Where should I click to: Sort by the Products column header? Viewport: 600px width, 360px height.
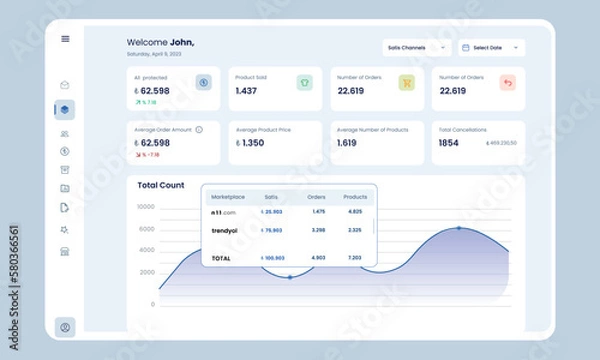(355, 197)
